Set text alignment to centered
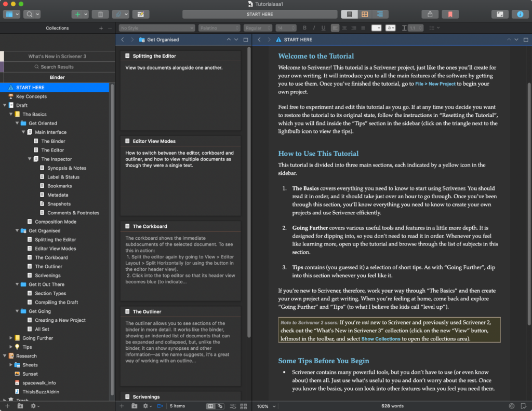Image resolution: width=532 pixels, height=411 pixels. point(344,28)
